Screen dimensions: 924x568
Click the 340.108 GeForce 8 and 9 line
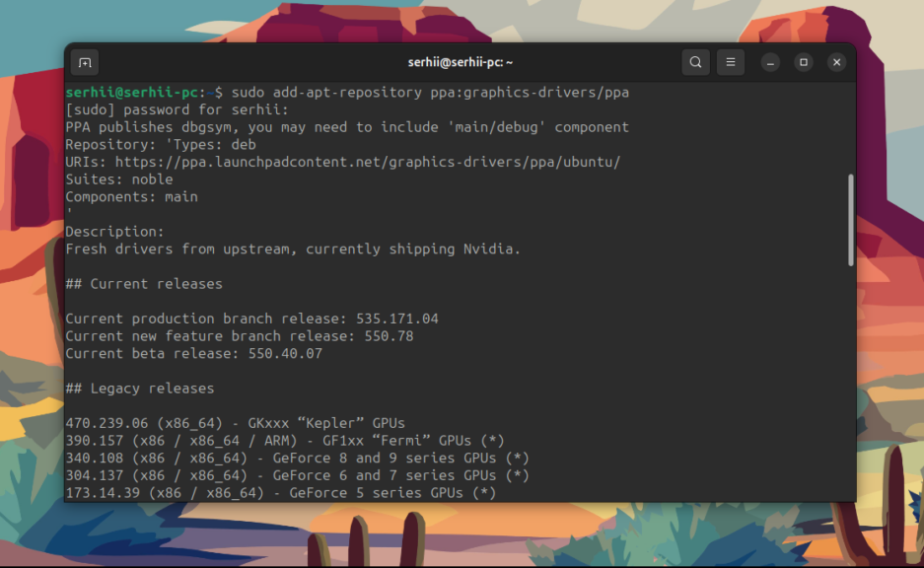(297, 458)
